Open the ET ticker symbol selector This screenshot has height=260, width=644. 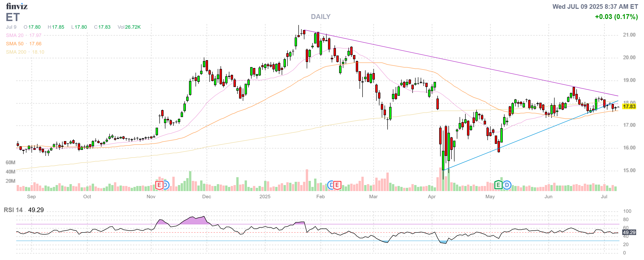pos(13,17)
